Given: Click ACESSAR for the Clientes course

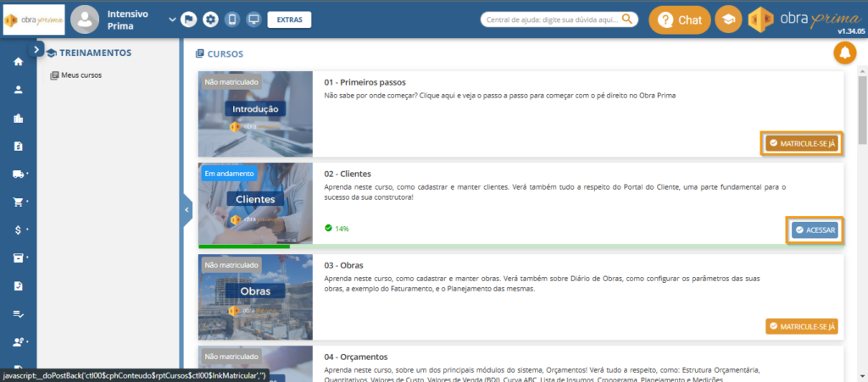Looking at the screenshot, I should (815, 230).
